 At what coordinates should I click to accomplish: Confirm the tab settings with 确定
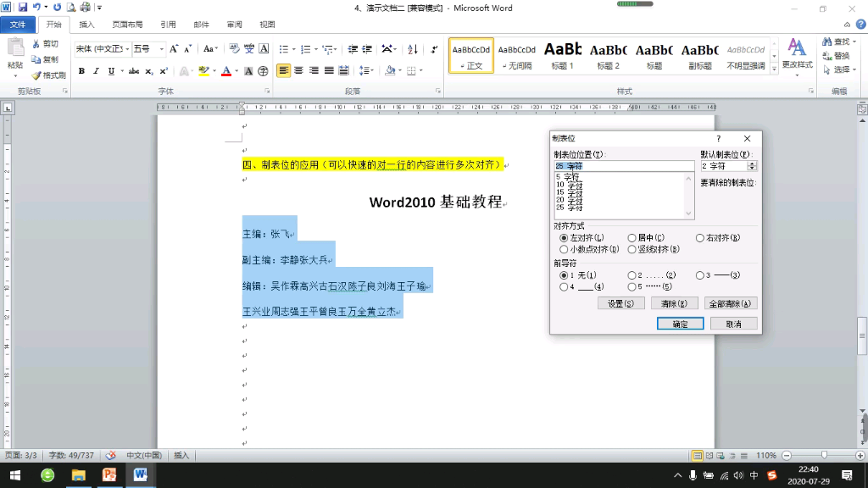pos(680,324)
